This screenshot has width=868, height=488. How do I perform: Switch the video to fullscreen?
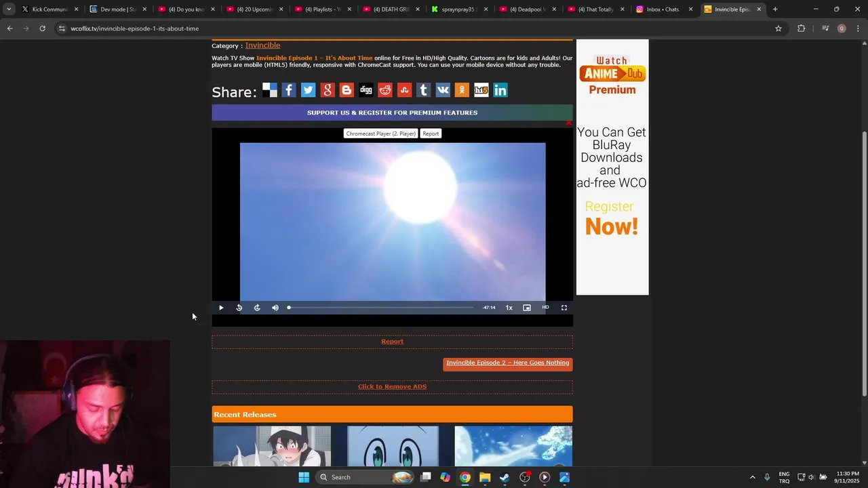pyautogui.click(x=564, y=308)
